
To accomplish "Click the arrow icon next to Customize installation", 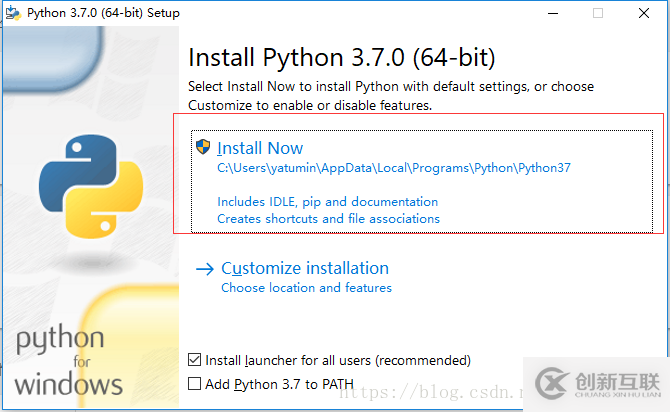I will 205,268.
